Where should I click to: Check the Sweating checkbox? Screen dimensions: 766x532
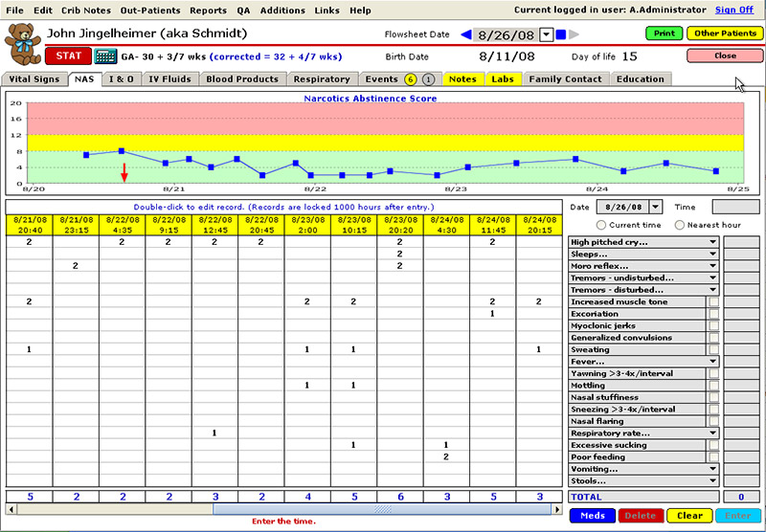click(x=713, y=350)
